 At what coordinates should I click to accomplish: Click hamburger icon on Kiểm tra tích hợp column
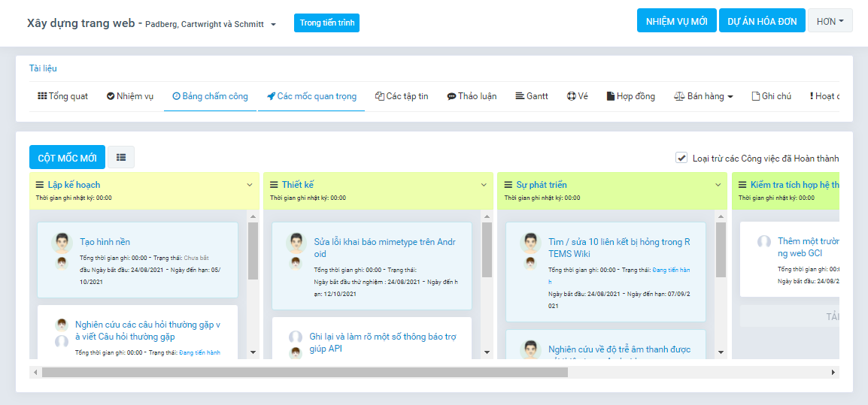coord(742,185)
